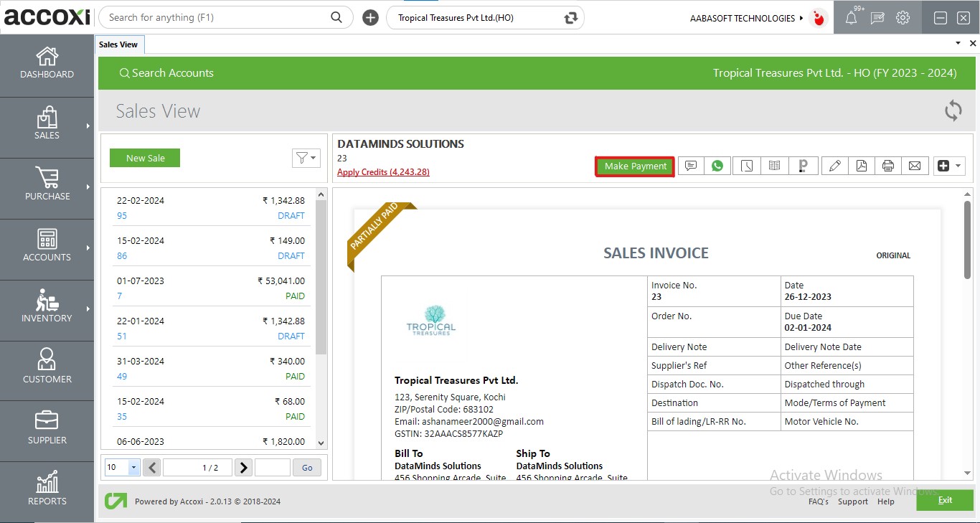This screenshot has width=980, height=523.
Task: Click the page number input field beside Go
Action: [272, 468]
